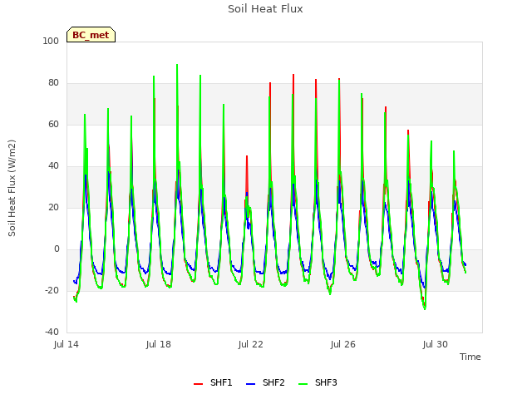
Task: Toggle the SHF1 legend entry
Action: click(213, 382)
